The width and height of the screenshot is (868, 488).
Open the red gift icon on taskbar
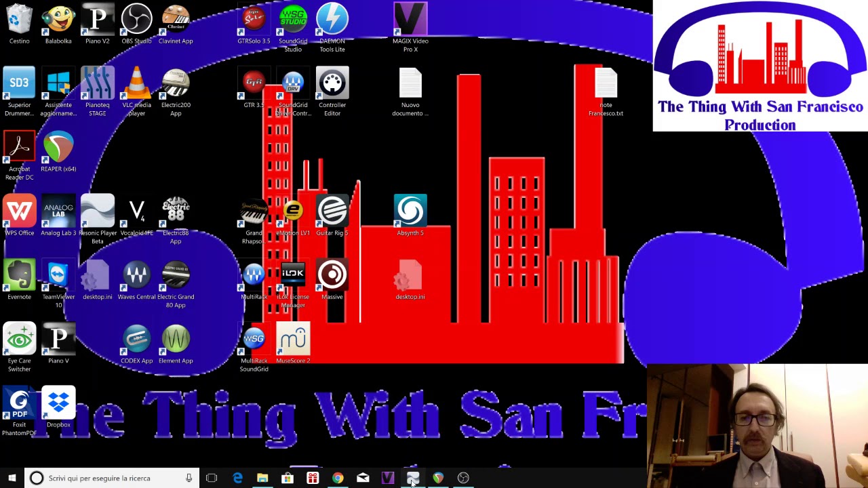[x=313, y=478]
